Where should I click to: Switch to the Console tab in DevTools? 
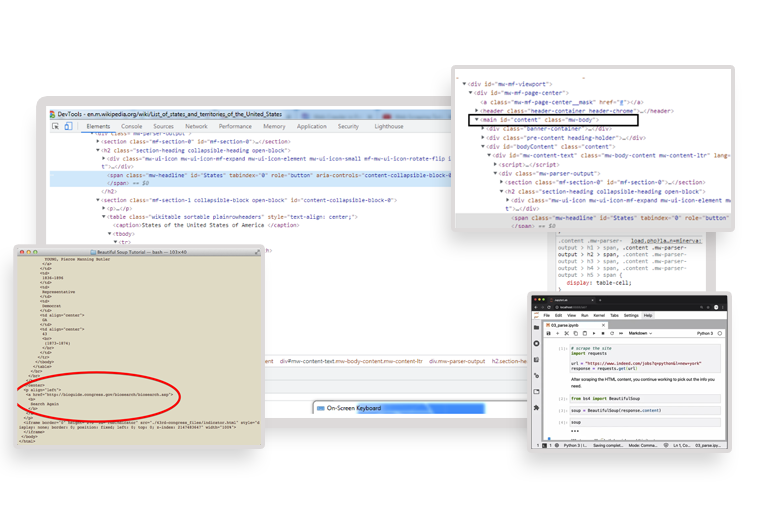132,126
